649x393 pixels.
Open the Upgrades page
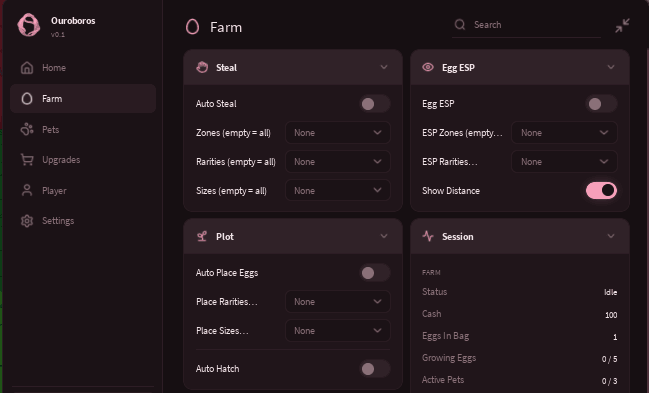coord(83,159)
